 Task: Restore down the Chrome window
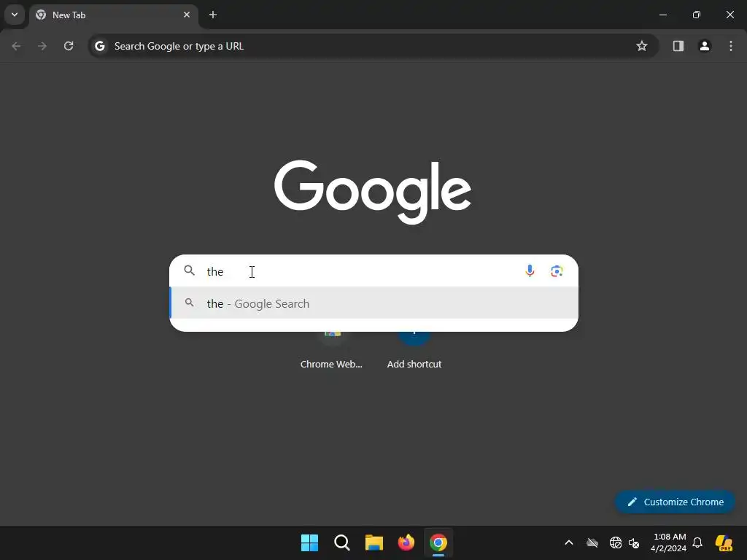pyautogui.click(x=697, y=15)
